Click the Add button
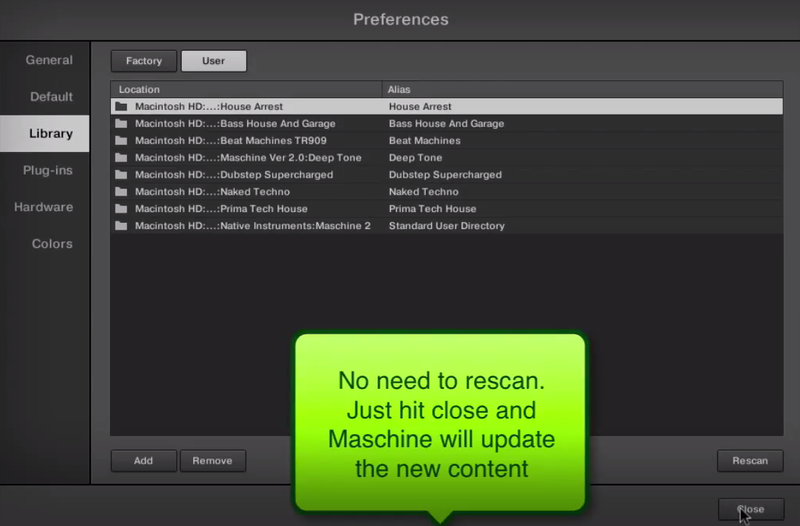The image size is (800, 526). pos(143,461)
